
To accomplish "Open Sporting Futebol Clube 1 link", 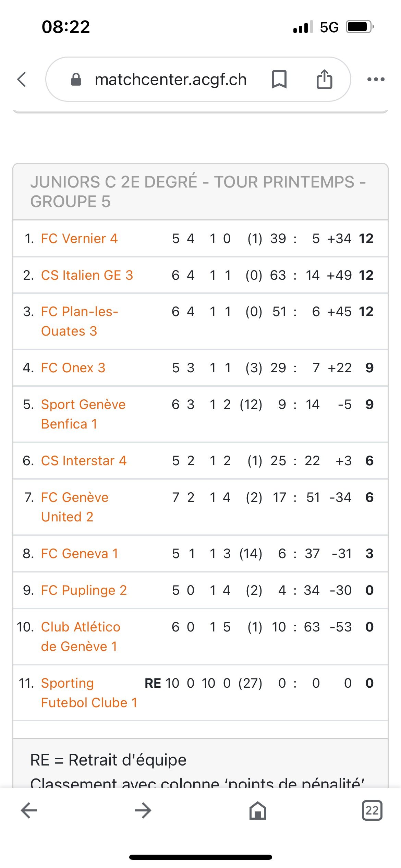I will click(89, 693).
